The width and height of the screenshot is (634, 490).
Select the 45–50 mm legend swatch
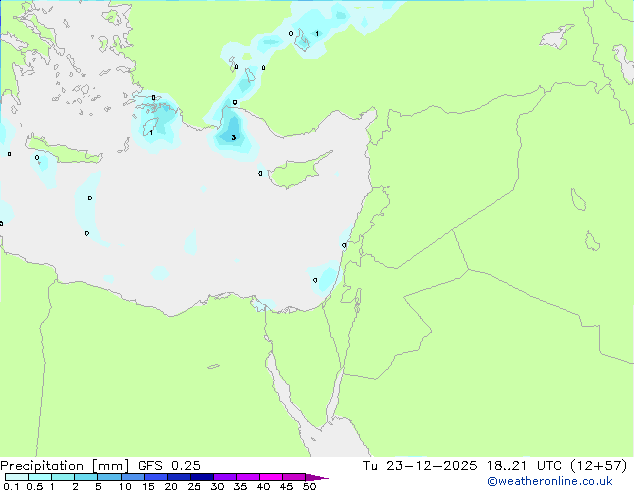[294, 477]
